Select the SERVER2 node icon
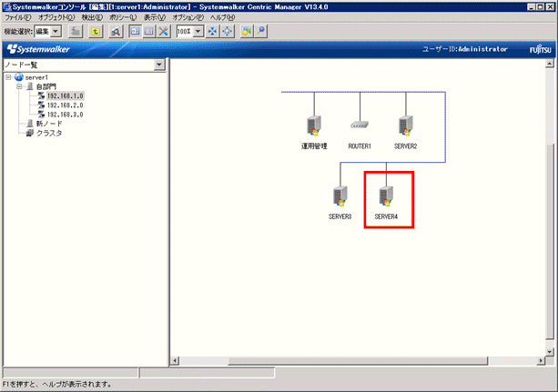The height and width of the screenshot is (392, 558). coord(406,126)
